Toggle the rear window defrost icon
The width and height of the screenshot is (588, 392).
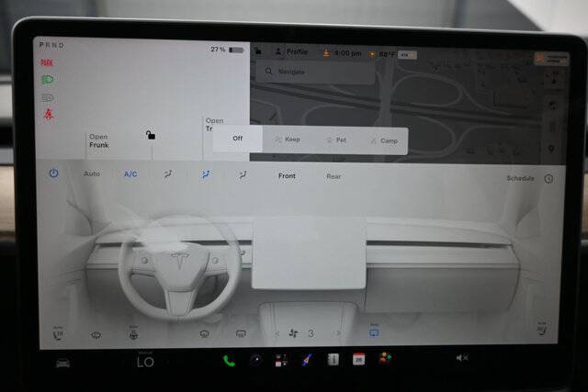(241, 333)
